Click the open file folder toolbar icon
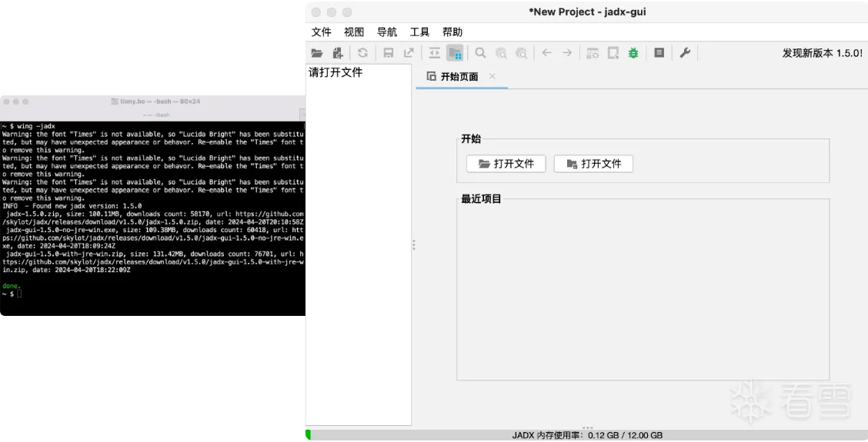The image size is (868, 442). [316, 53]
